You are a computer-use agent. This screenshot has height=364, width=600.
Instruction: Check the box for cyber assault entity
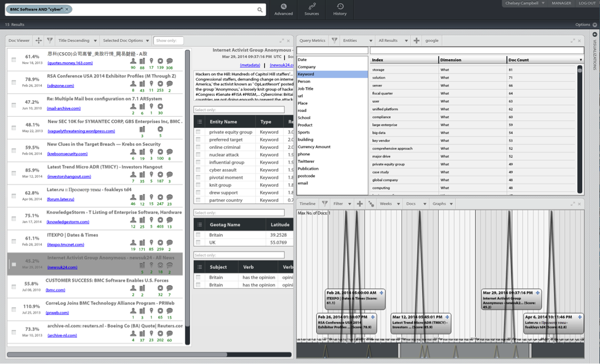tap(198, 170)
